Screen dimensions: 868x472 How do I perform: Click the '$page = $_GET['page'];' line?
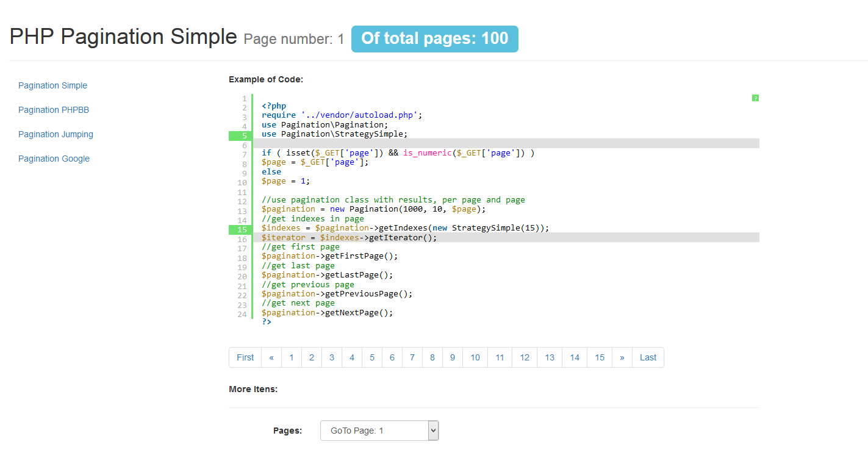click(x=315, y=162)
